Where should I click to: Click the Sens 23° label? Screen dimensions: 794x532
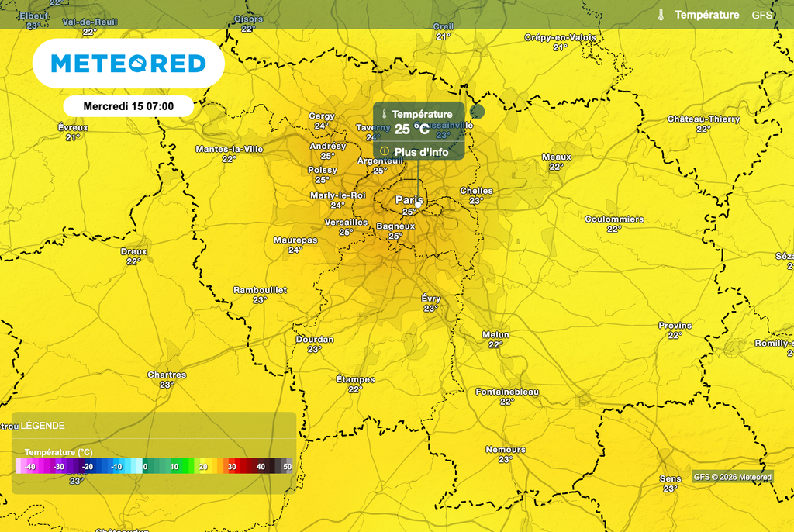click(670, 483)
